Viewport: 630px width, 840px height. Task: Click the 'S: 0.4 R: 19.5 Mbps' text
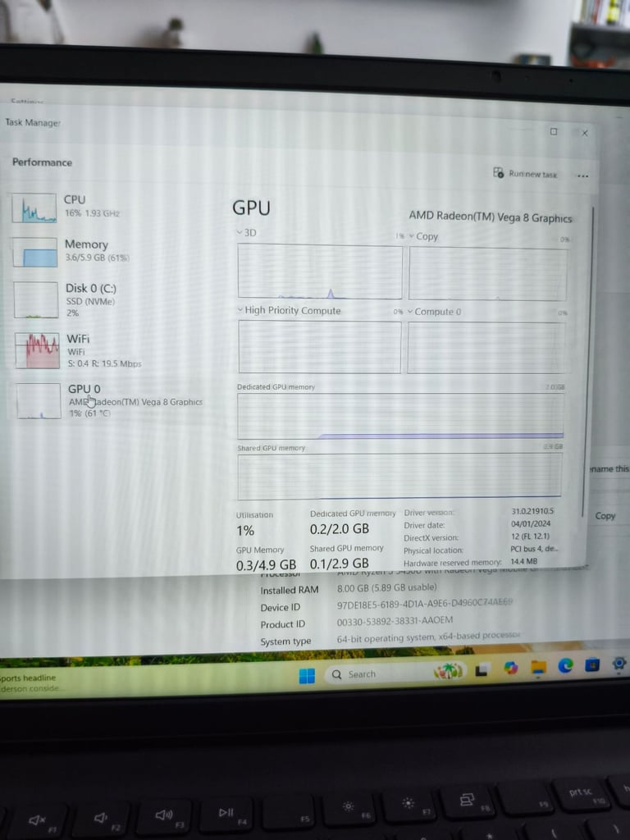pos(104,363)
